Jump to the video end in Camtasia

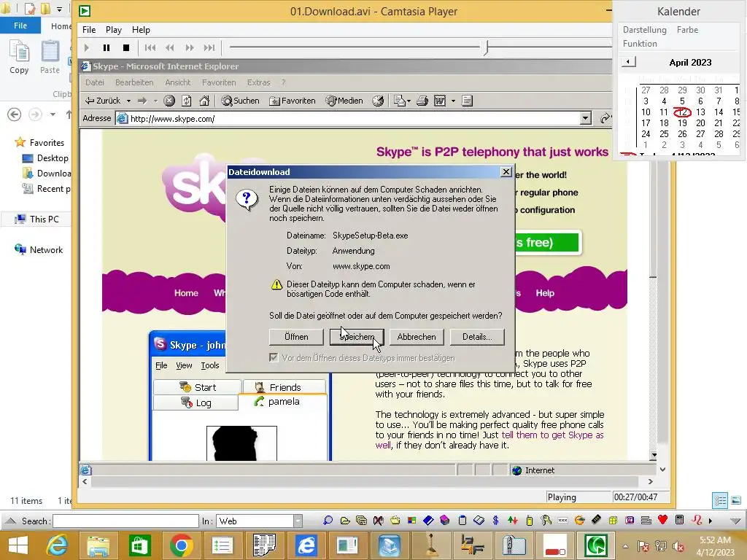click(x=209, y=47)
